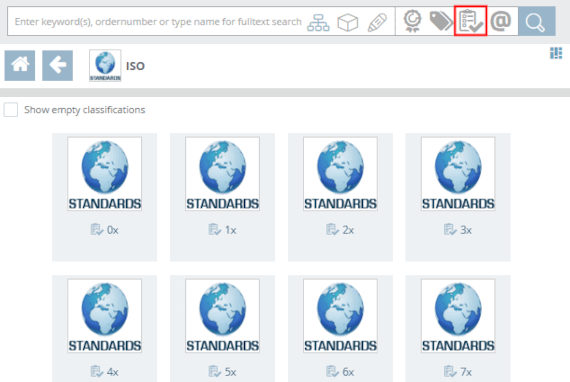Open the 7x Standards globe thumbnail
570x382 pixels.
458,316
